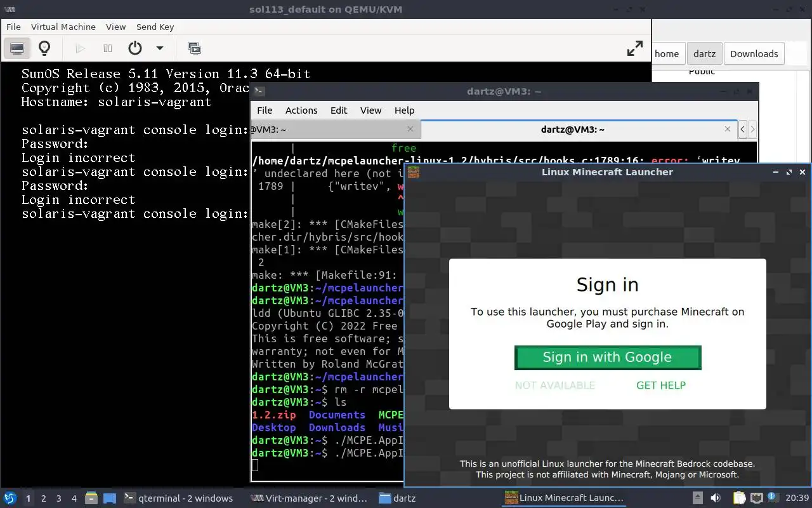Open qterminal File menu
The height and width of the screenshot is (508, 812).
point(265,110)
